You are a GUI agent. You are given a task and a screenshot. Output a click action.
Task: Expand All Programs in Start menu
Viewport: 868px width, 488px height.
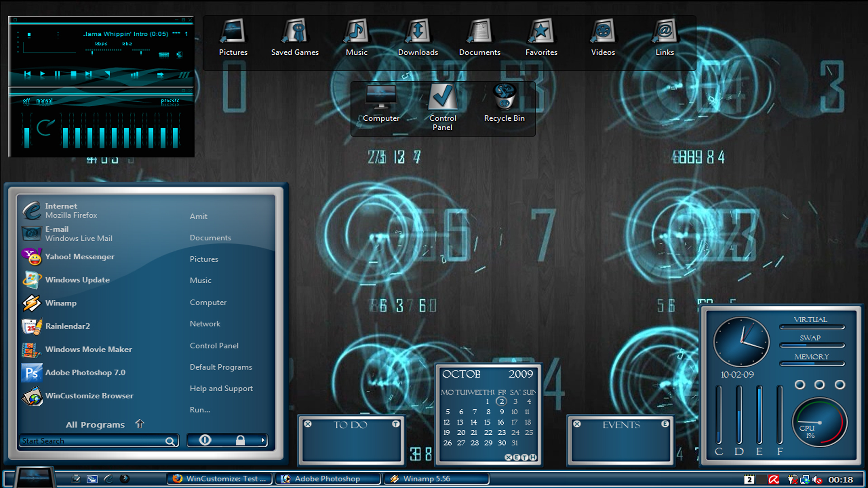104,424
